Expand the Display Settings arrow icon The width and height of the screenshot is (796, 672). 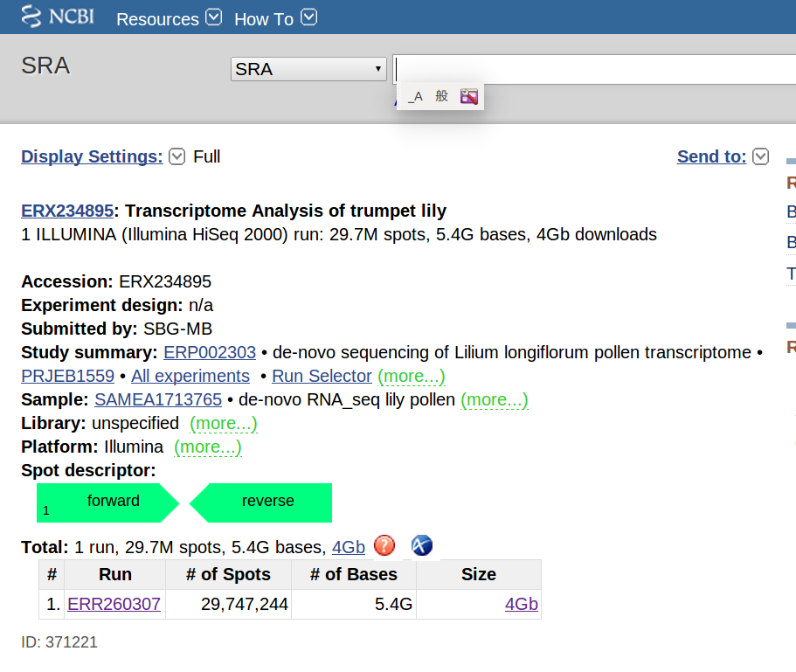coord(177,156)
